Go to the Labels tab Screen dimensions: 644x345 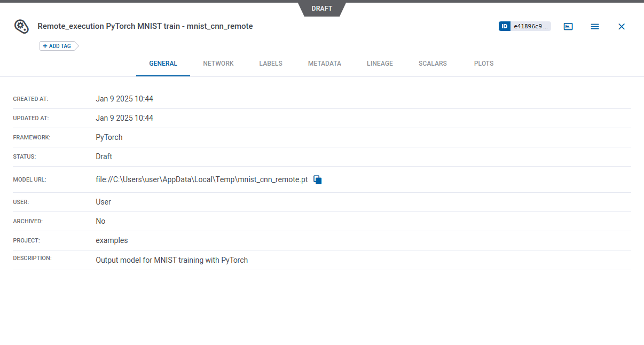(x=271, y=64)
